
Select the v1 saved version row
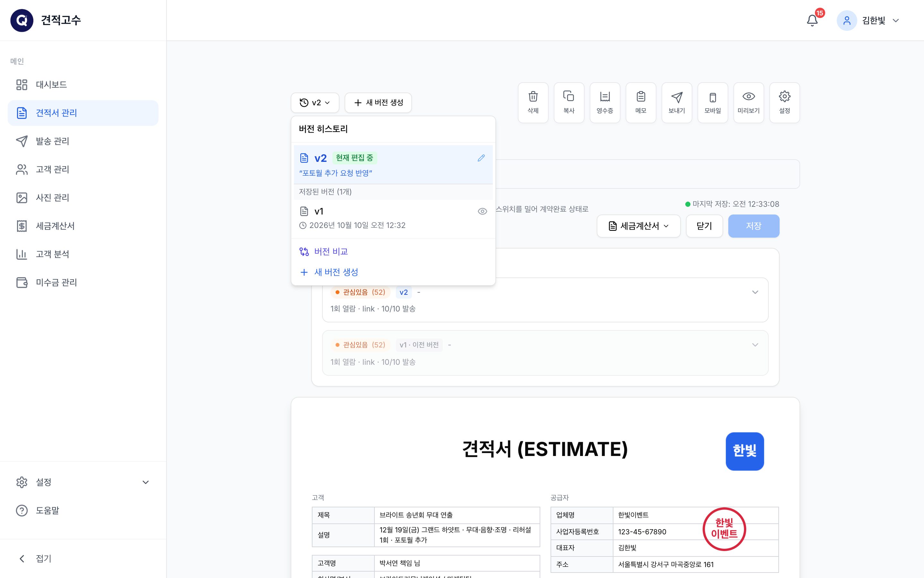pos(393,218)
